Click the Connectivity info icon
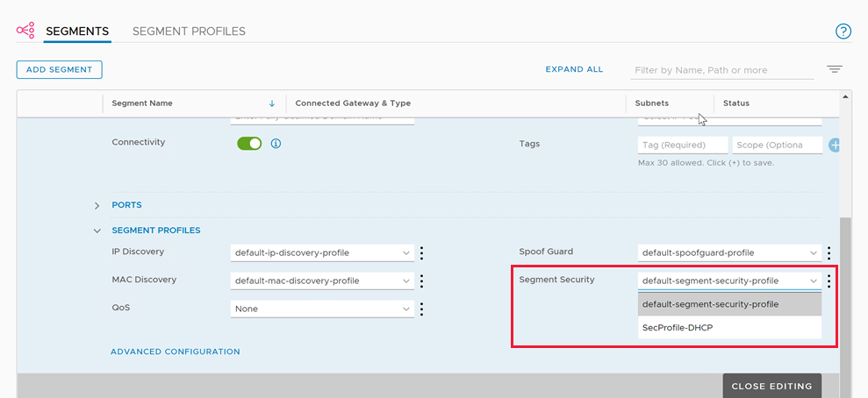The width and height of the screenshot is (868, 398). (276, 143)
